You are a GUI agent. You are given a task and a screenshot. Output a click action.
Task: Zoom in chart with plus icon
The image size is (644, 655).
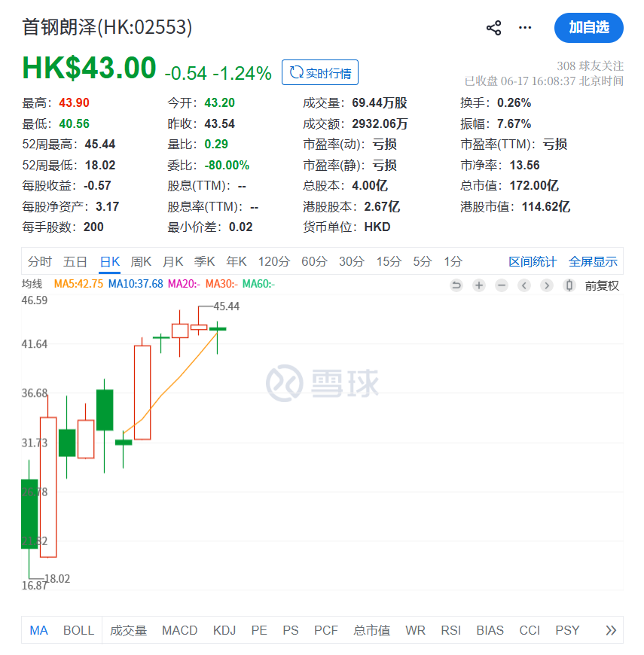479,285
